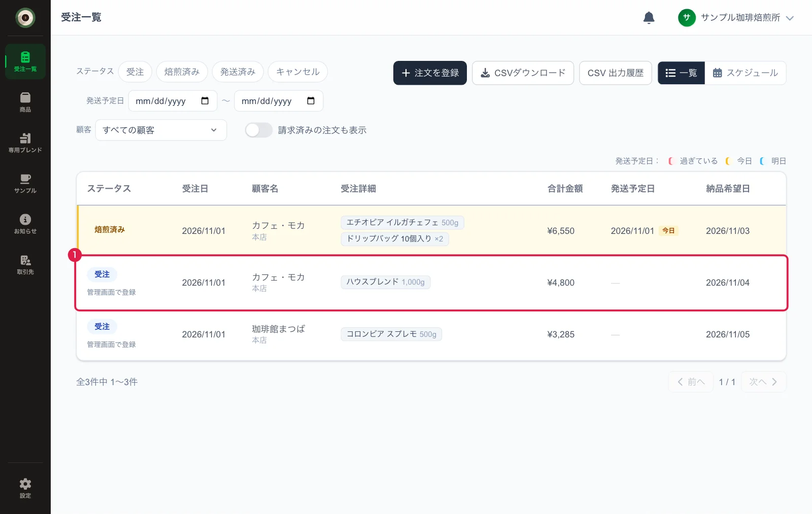Click 注文を登録 button
This screenshot has width=812, height=514.
[430, 73]
